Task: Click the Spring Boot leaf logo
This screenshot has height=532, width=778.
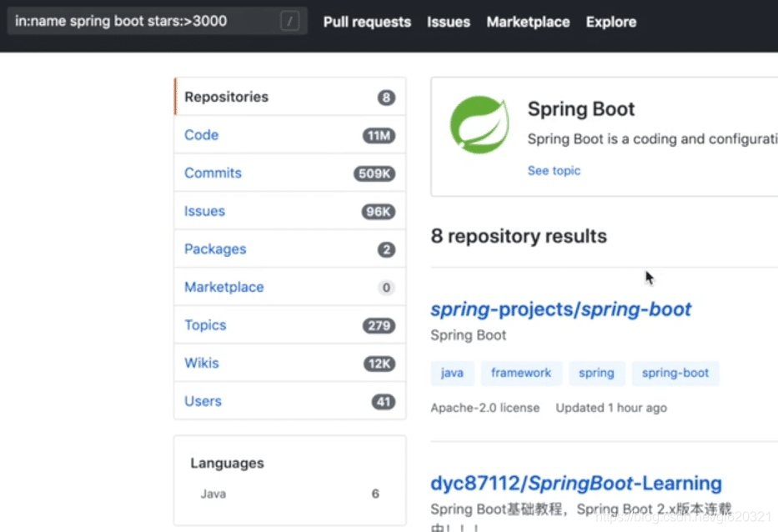Action: tap(479, 124)
